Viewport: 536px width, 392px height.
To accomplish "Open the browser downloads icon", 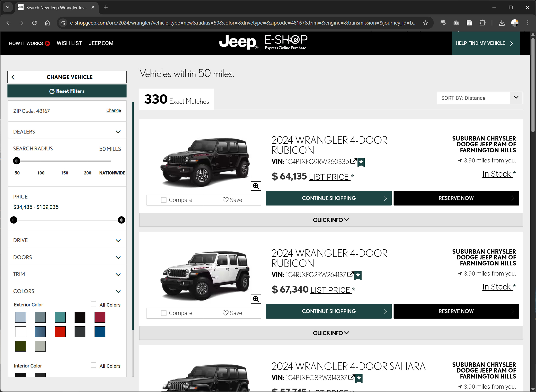I will click(502, 23).
